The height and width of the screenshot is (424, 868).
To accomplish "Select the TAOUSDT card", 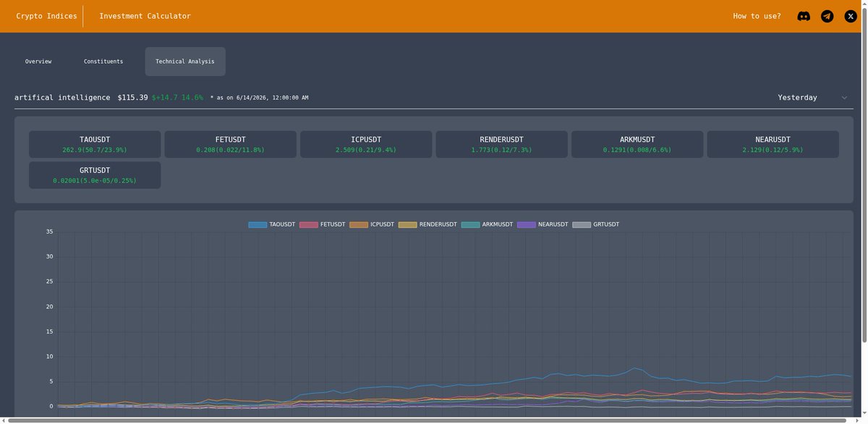I will [95, 144].
